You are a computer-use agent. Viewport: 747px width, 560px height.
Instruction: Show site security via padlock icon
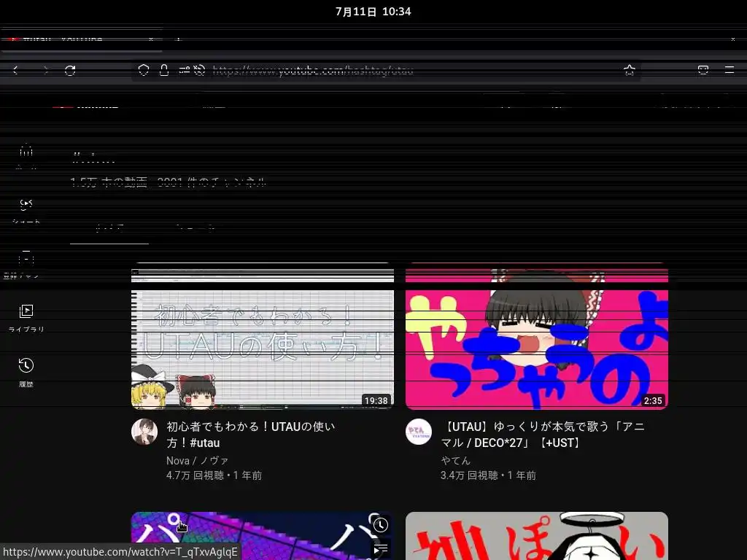[x=164, y=71]
